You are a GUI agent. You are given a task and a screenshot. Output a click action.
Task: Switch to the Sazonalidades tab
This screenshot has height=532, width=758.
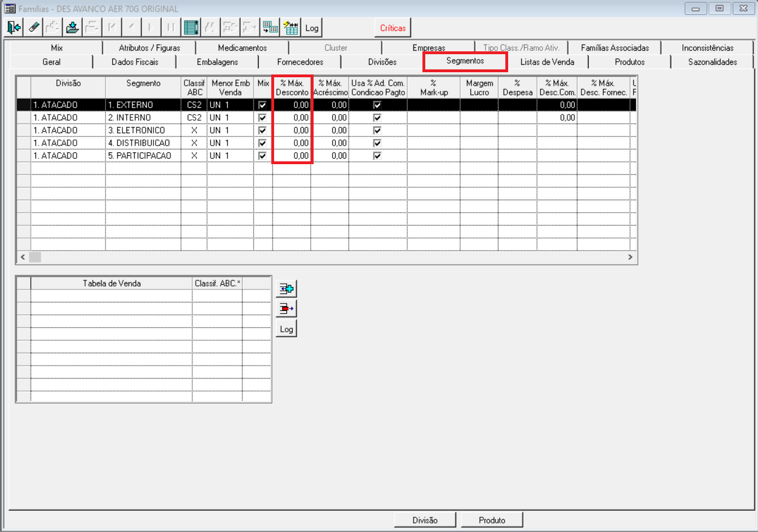click(x=712, y=62)
